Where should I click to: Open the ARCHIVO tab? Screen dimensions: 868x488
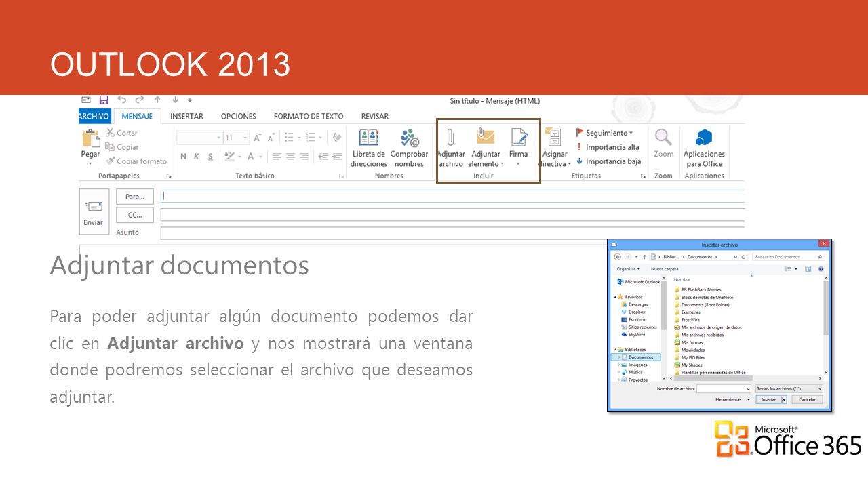(94, 116)
